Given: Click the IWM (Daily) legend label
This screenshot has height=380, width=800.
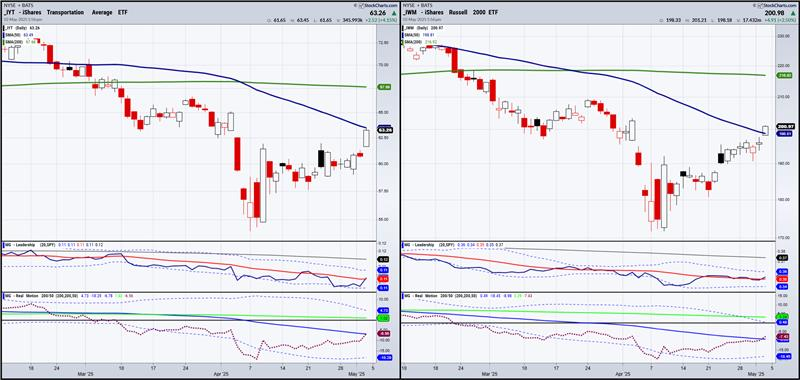Looking at the screenshot, I should click(x=423, y=28).
